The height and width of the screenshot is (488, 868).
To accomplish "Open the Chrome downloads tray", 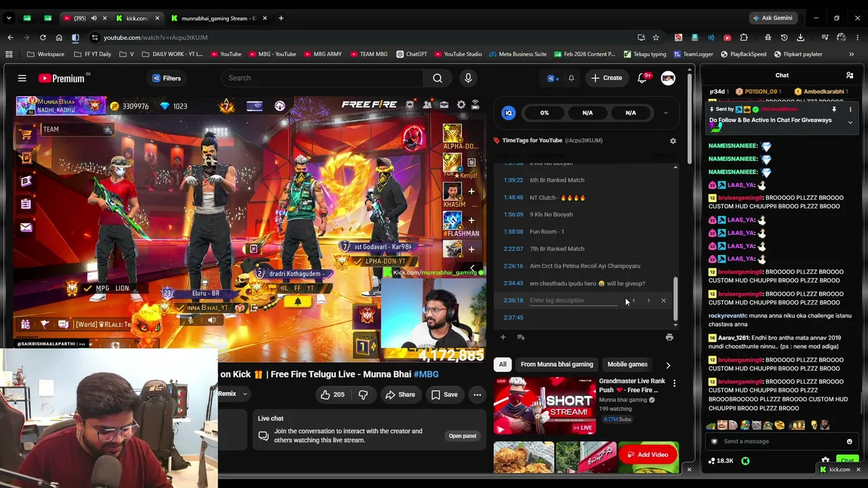I will click(801, 37).
